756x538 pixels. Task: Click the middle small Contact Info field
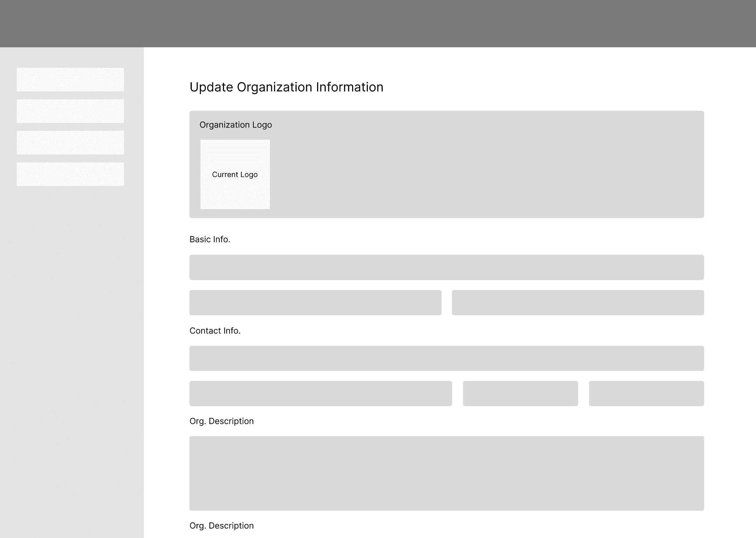[520, 393]
